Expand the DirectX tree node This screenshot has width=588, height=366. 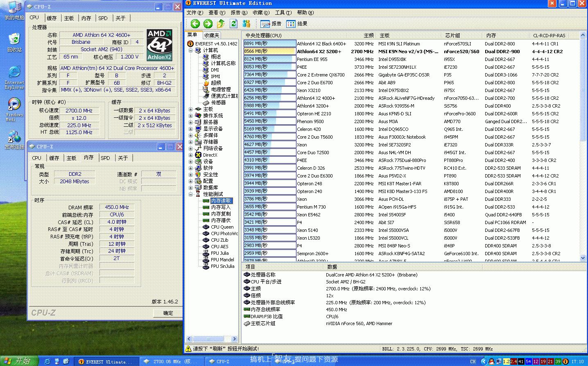point(191,155)
